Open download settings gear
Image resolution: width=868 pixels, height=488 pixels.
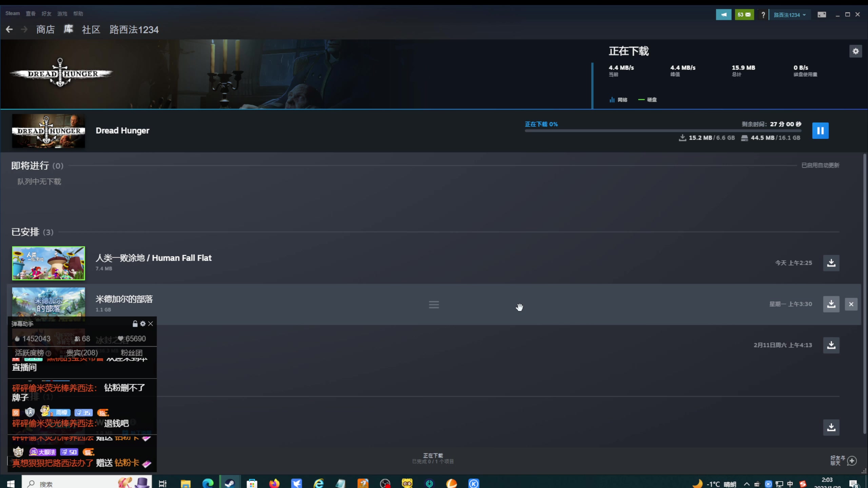coord(855,51)
